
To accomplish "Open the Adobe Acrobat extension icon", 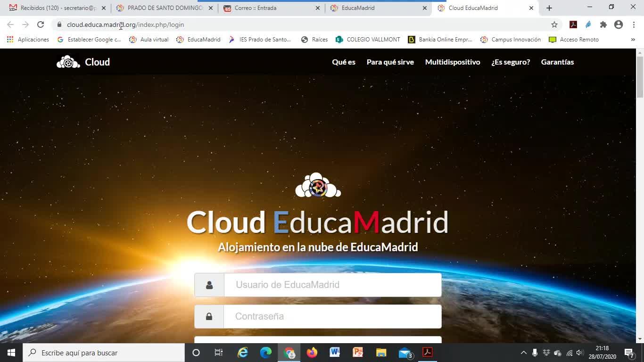I will pyautogui.click(x=573, y=25).
